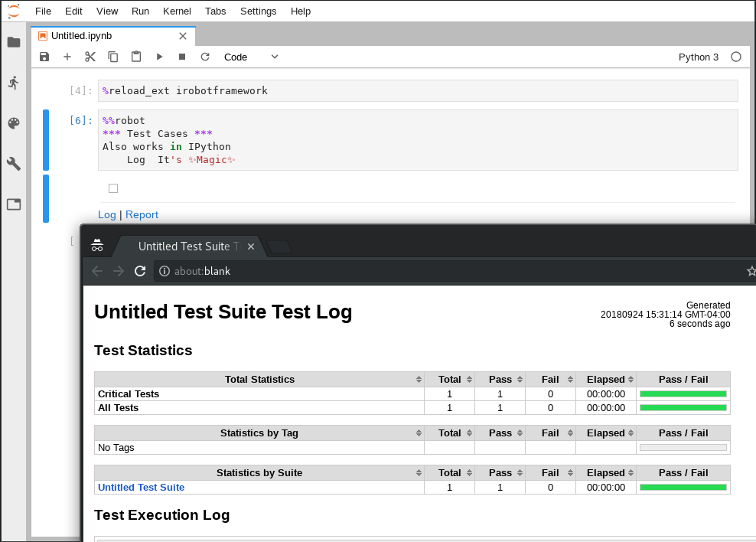
Task: Interrupt the kernel with stop icon
Action: [x=182, y=57]
